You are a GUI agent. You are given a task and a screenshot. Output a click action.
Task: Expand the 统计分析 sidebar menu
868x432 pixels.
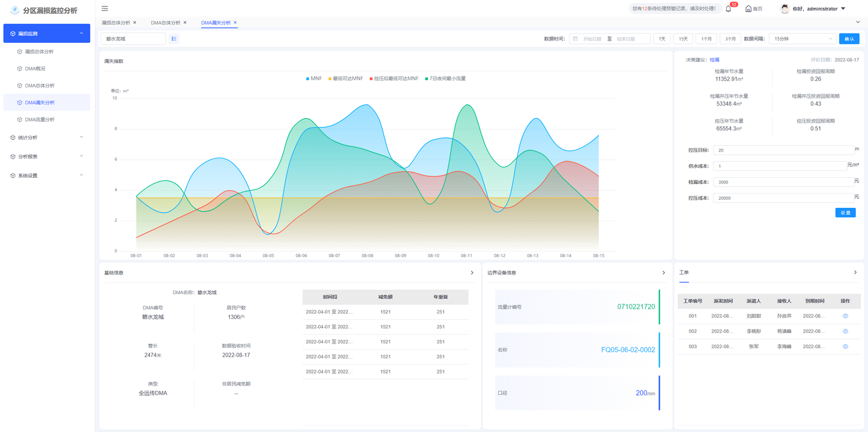(x=46, y=137)
